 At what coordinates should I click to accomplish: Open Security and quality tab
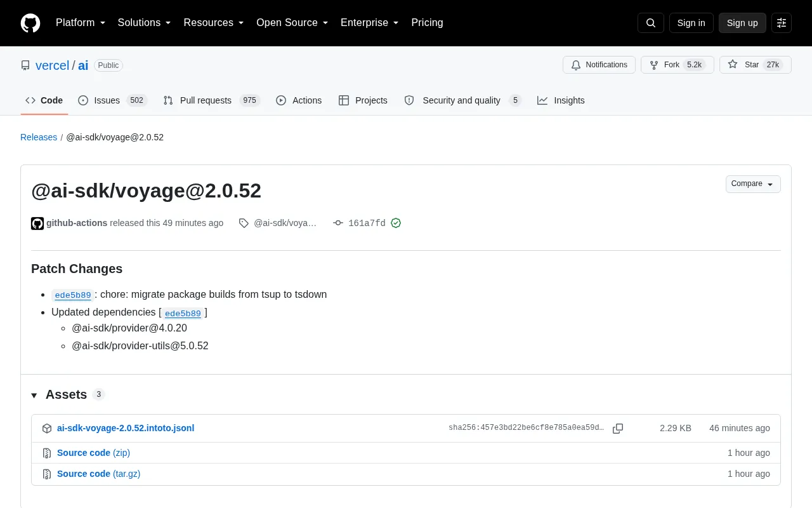[463, 100]
